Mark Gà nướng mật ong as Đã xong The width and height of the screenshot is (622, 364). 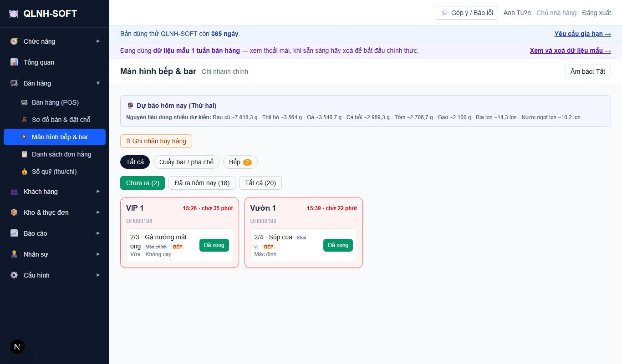coord(214,245)
